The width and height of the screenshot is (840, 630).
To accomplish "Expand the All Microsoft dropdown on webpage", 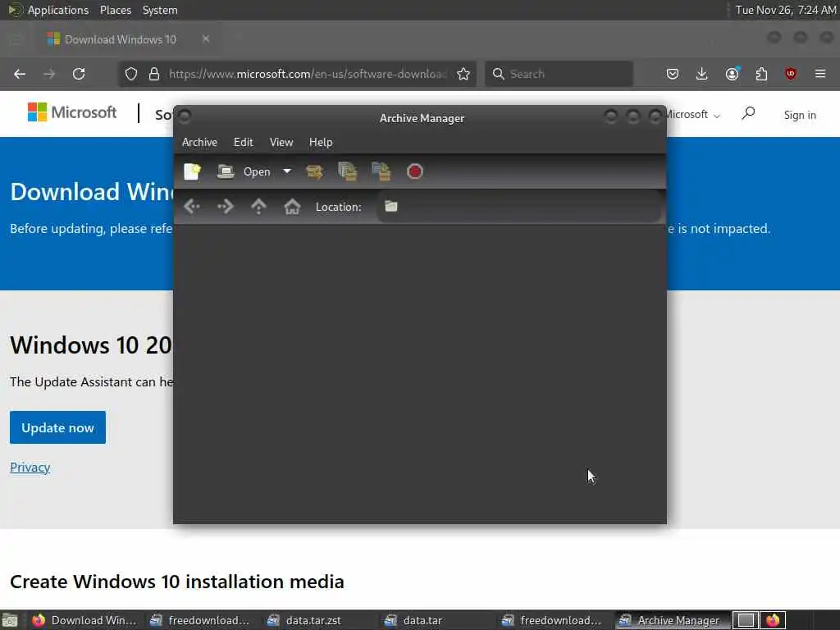I will 694,115.
